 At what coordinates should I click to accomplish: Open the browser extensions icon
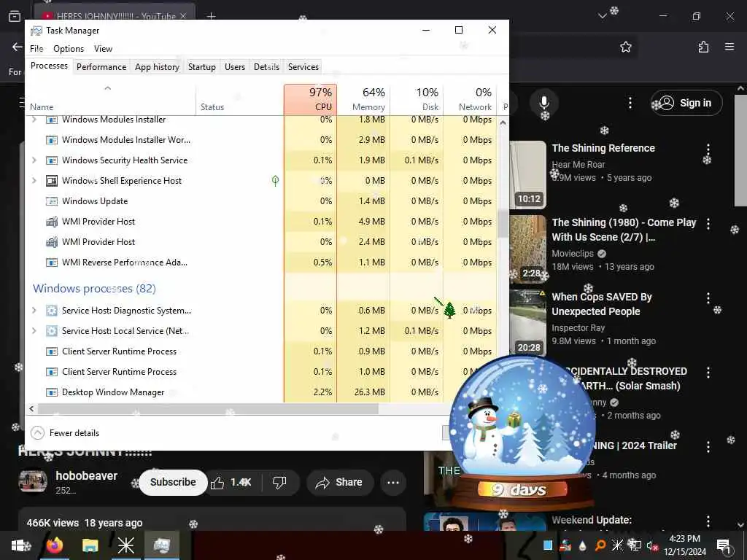pyautogui.click(x=703, y=47)
